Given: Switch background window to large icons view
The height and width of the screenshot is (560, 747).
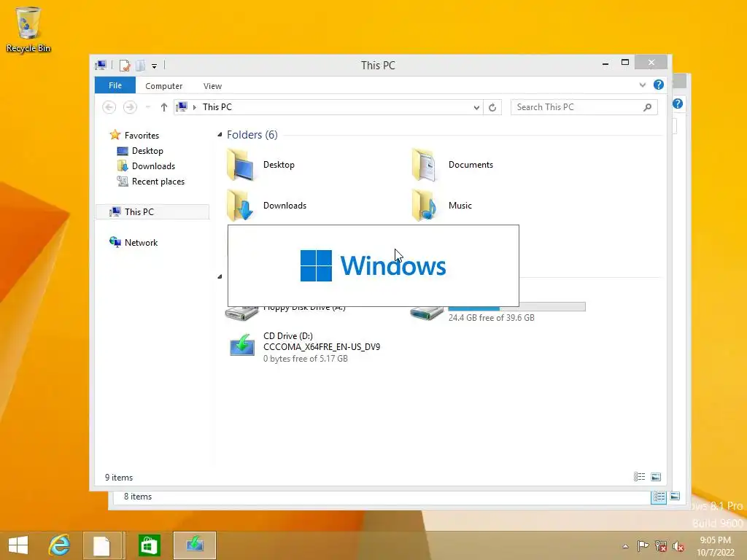Looking at the screenshot, I should (675, 496).
